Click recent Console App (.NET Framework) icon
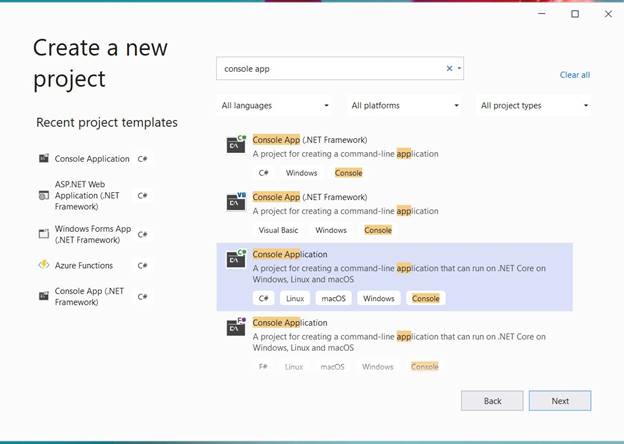The width and height of the screenshot is (624, 444). [44, 296]
